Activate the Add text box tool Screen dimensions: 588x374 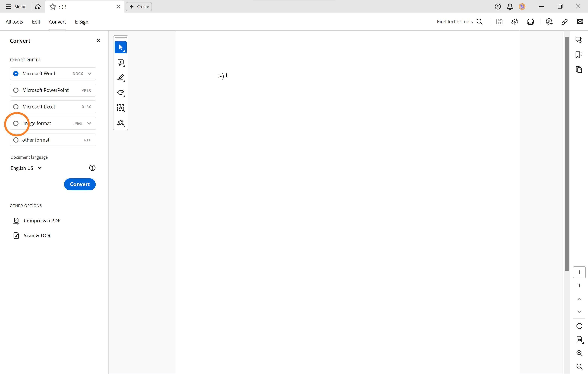[x=121, y=108]
